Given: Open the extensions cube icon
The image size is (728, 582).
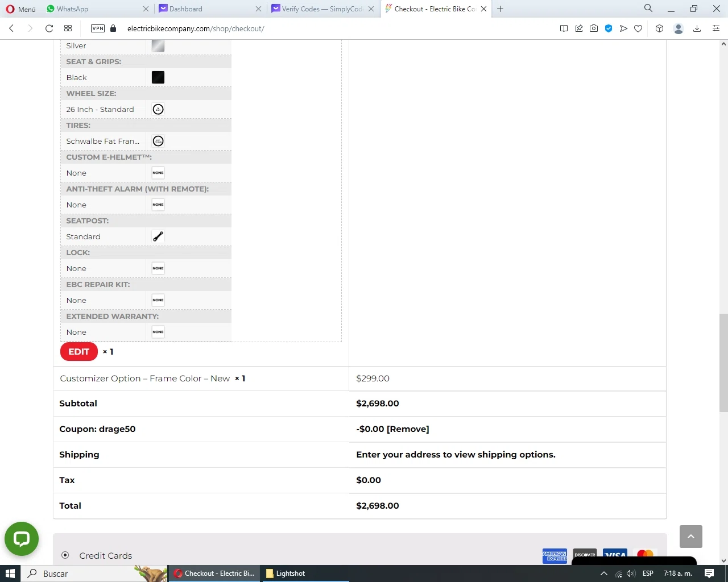Looking at the screenshot, I should click(x=659, y=28).
